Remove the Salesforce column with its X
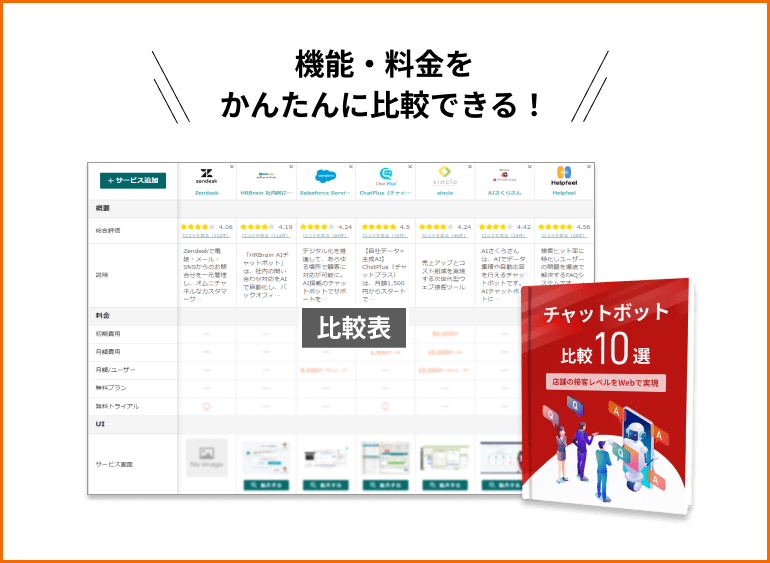The width and height of the screenshot is (770, 563). pyautogui.click(x=350, y=167)
